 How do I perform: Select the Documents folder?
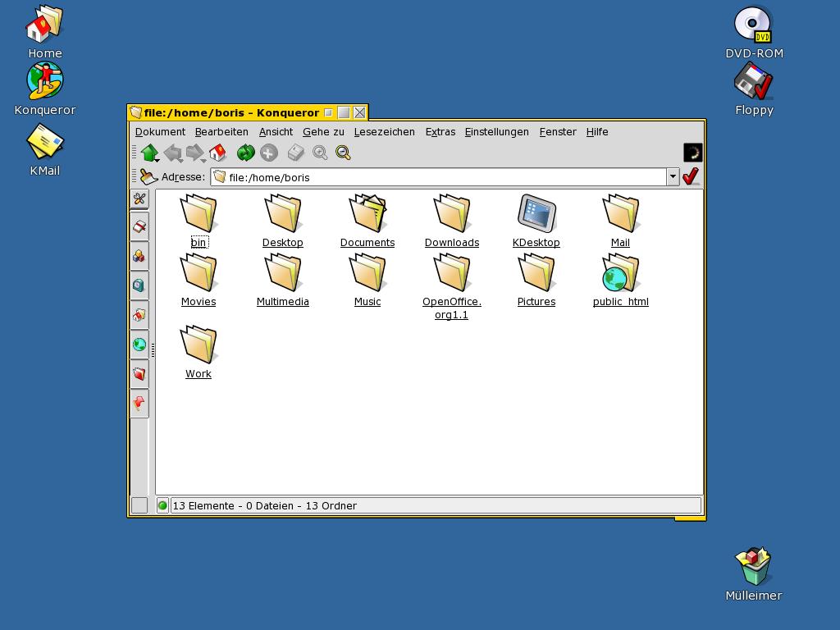click(367, 221)
